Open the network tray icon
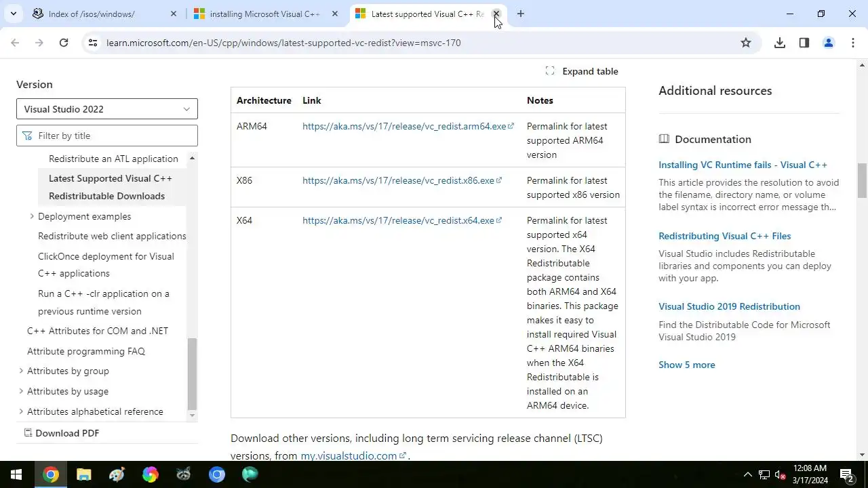 (x=764, y=474)
